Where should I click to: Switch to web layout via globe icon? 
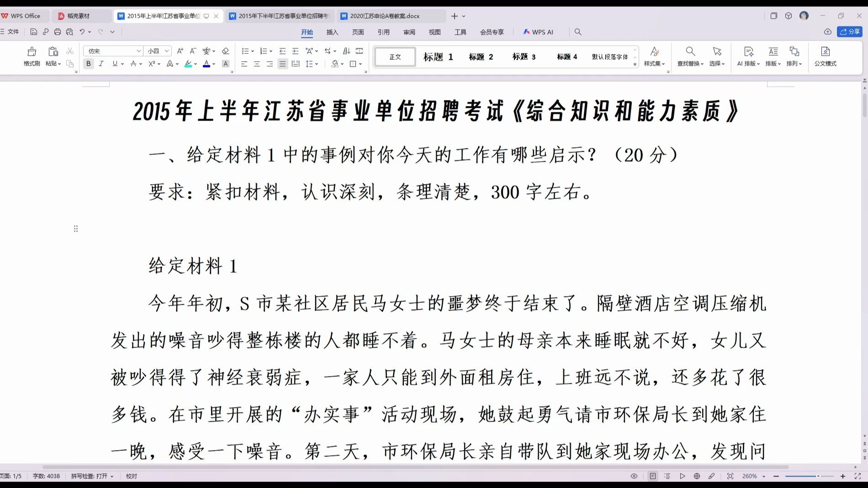(x=697, y=476)
